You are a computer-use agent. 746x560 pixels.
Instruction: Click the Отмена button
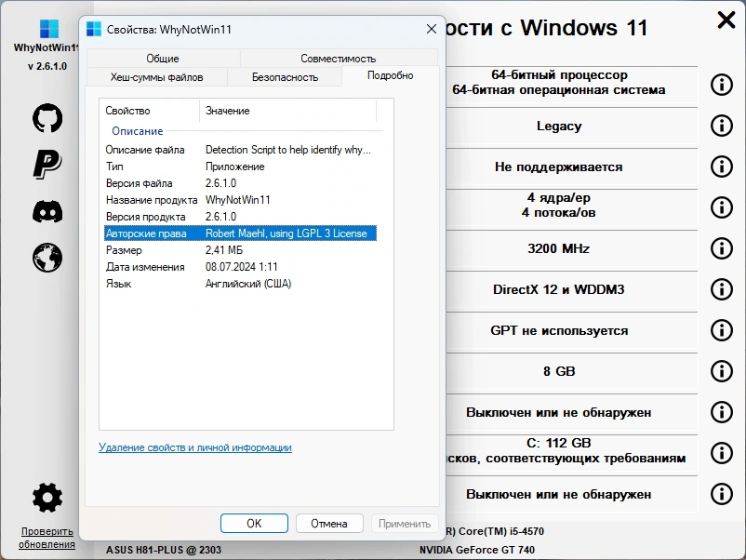[329, 524]
